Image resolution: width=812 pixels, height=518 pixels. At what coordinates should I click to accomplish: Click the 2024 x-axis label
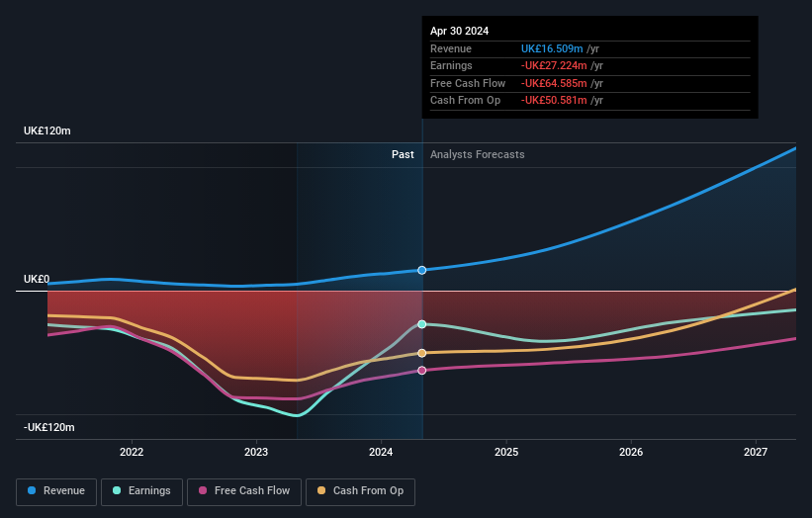[x=381, y=452]
